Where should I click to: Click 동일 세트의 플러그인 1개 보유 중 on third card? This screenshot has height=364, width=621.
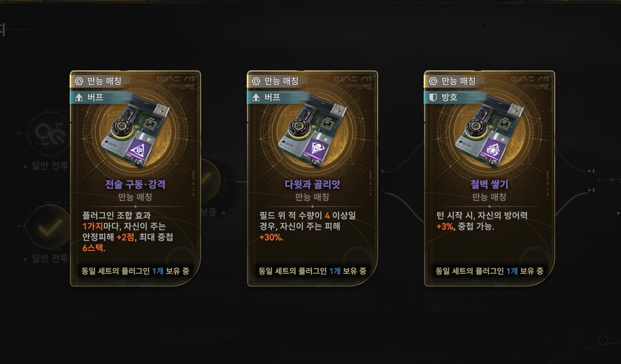pos(489,271)
